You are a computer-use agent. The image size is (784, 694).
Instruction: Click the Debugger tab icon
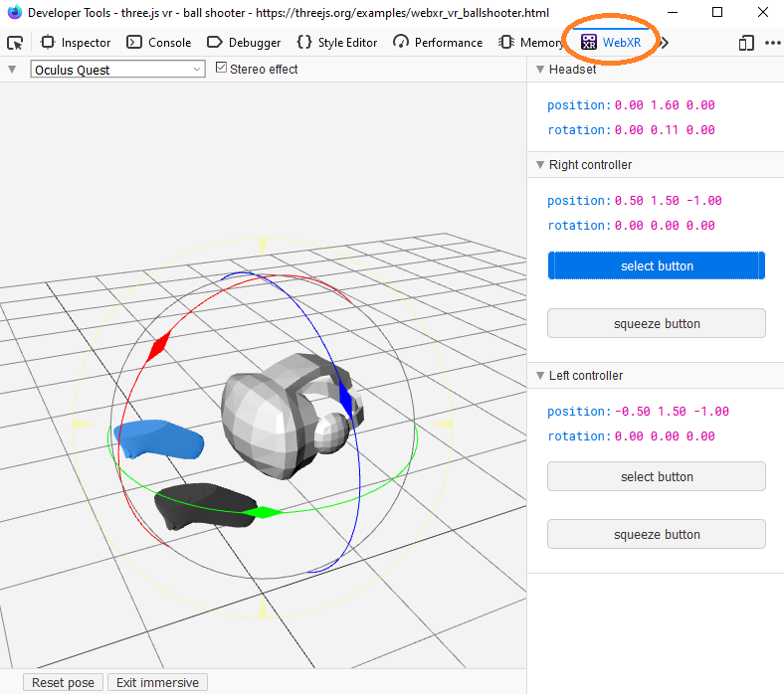click(214, 43)
